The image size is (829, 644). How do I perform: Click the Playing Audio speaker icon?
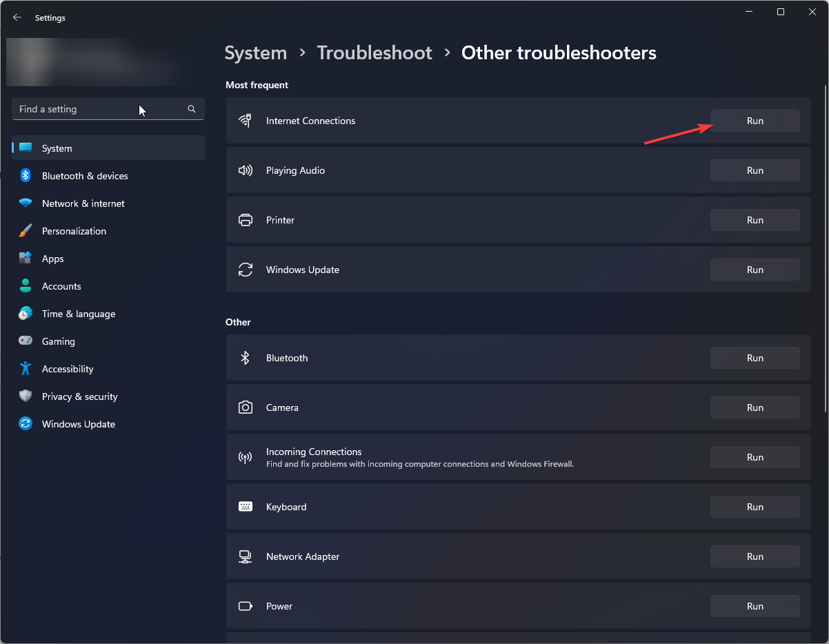[245, 170]
